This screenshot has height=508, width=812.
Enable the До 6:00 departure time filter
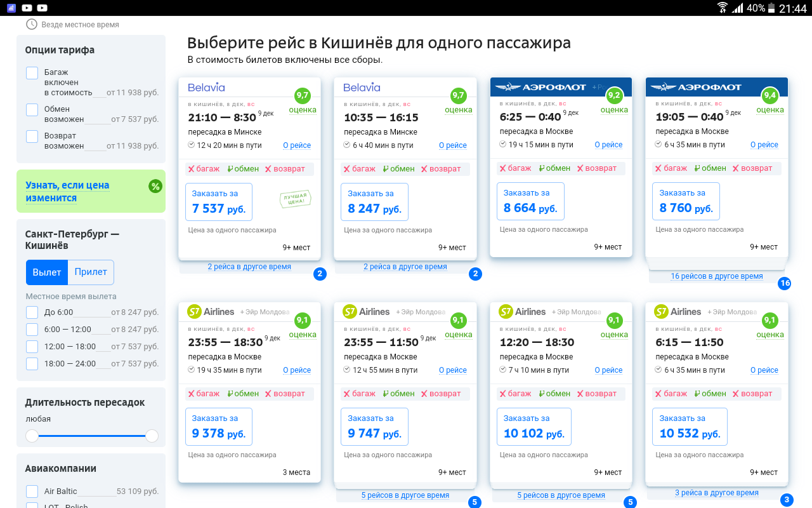[x=32, y=312]
